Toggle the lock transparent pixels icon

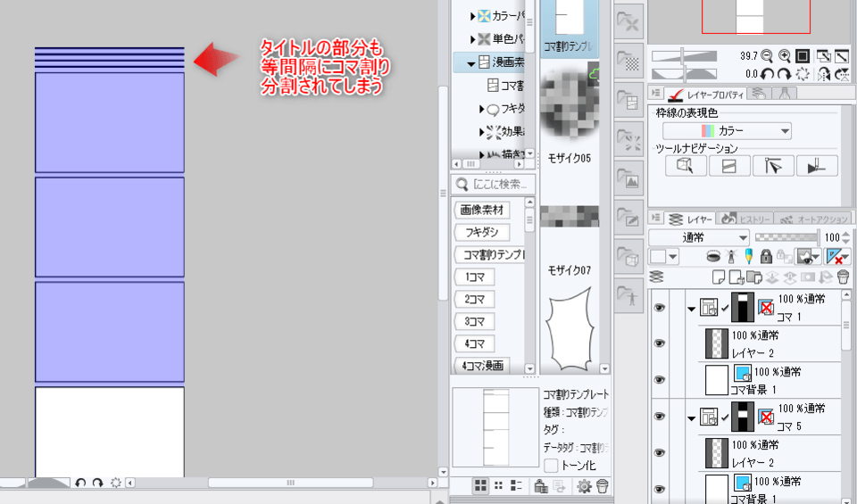tap(785, 256)
